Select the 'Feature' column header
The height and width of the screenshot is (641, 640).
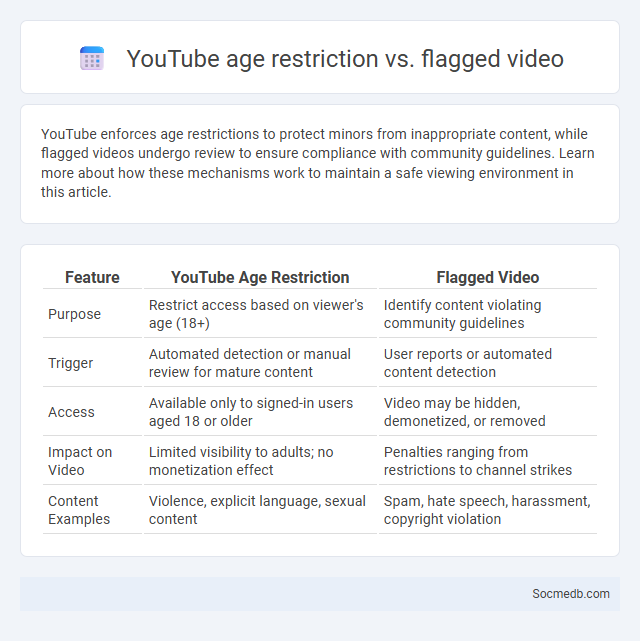[92, 277]
